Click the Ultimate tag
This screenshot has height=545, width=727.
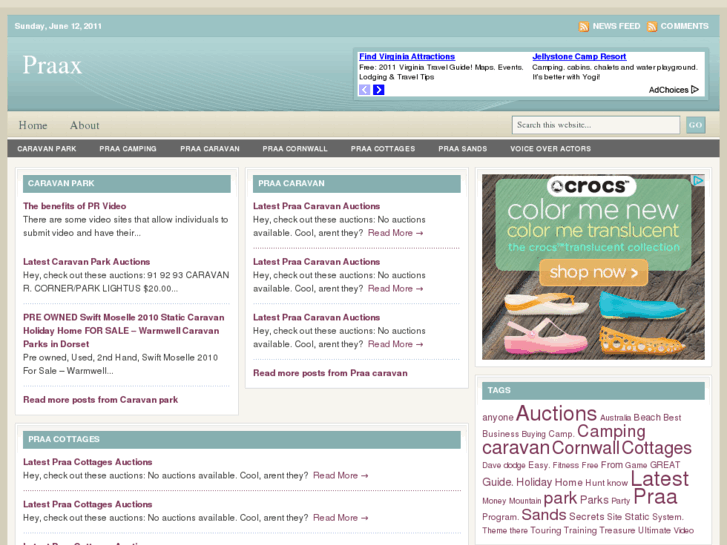[x=655, y=531]
